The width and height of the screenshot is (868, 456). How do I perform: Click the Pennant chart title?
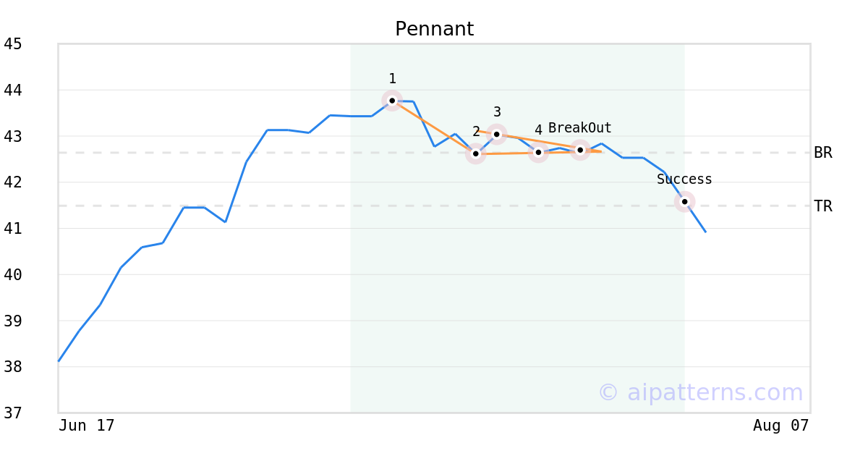click(x=434, y=29)
